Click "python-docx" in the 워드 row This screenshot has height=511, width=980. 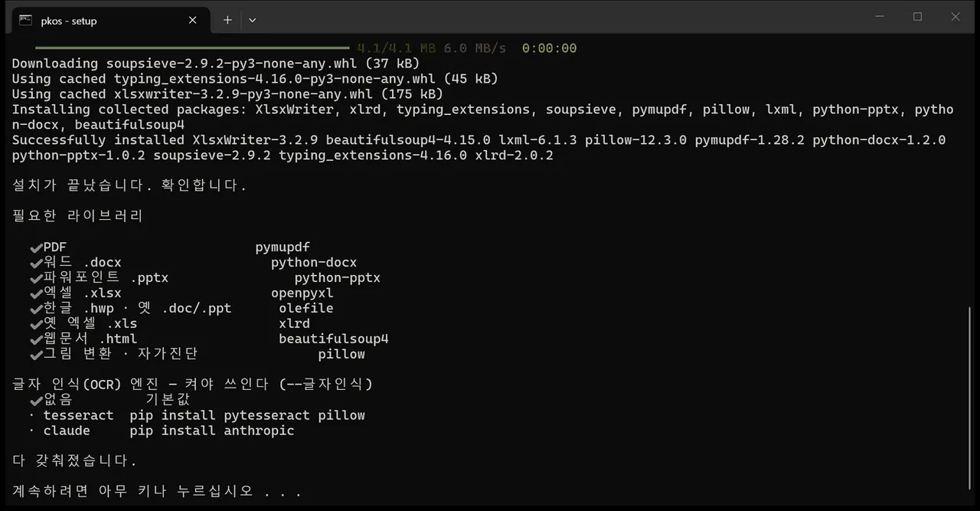pos(314,263)
